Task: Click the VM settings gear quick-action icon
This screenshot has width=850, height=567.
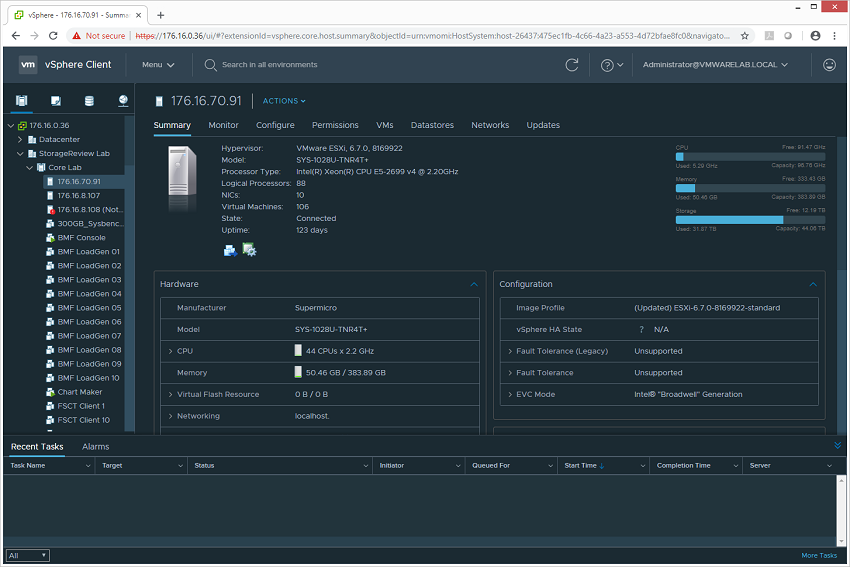Action: coord(249,250)
